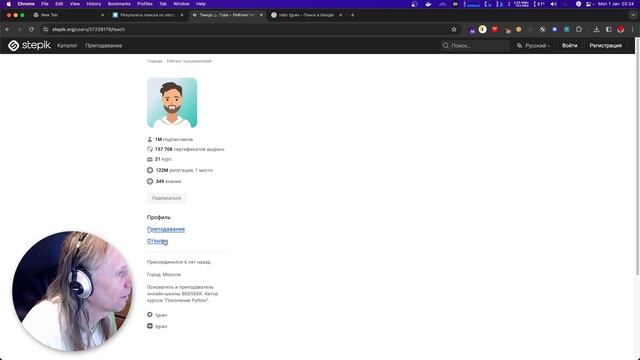Click the Stepik logo

click(29, 45)
